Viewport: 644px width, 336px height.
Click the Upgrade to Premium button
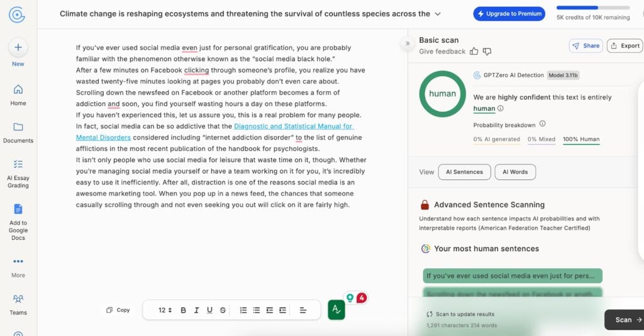tap(509, 14)
